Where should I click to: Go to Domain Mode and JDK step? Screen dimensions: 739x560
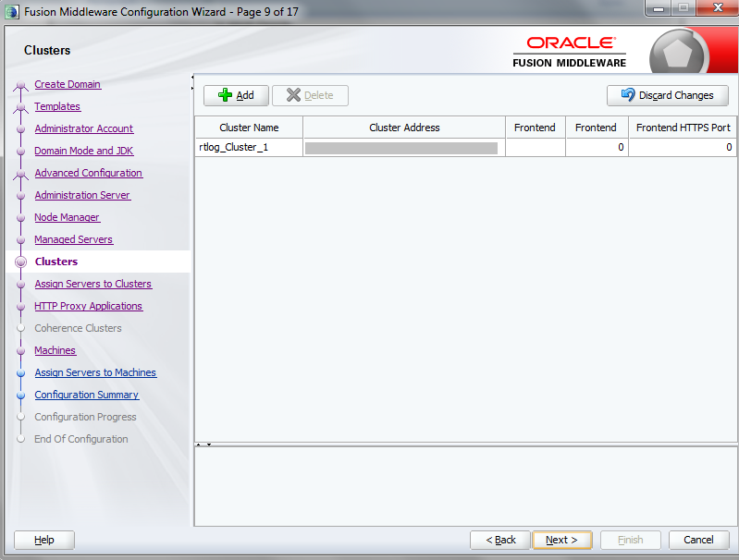pos(84,151)
